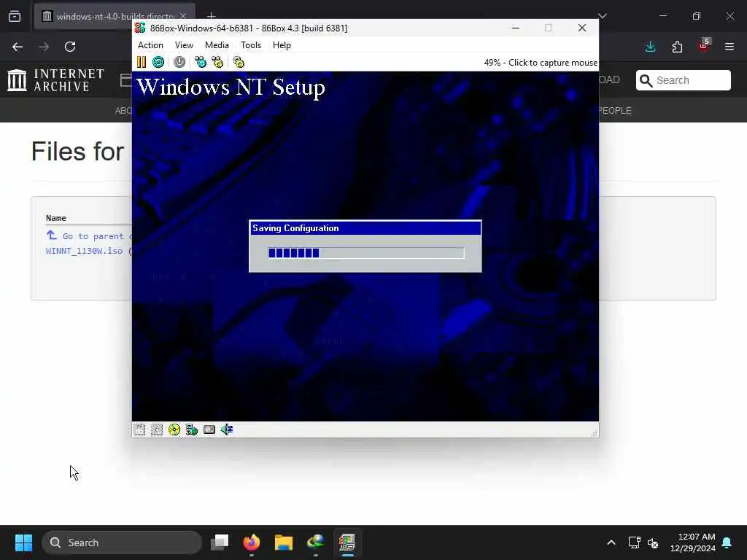Pause emulation with the 86Box pause icon
Screen dimensions: 747x560
point(141,62)
